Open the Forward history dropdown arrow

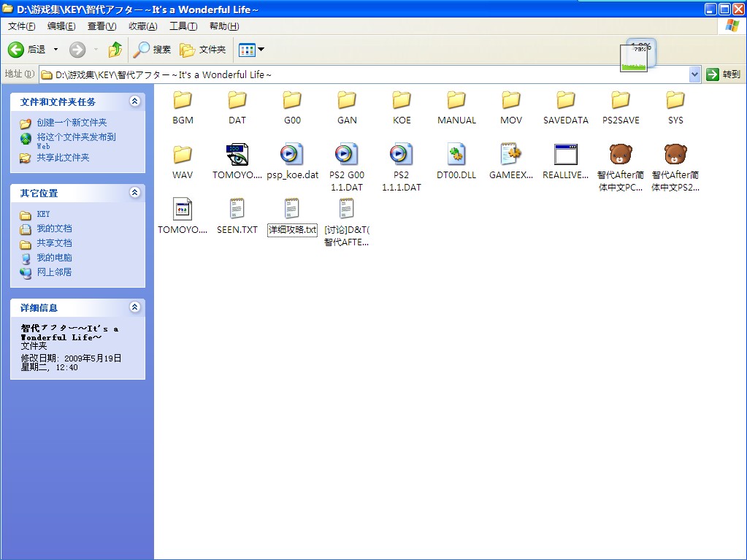[96, 49]
